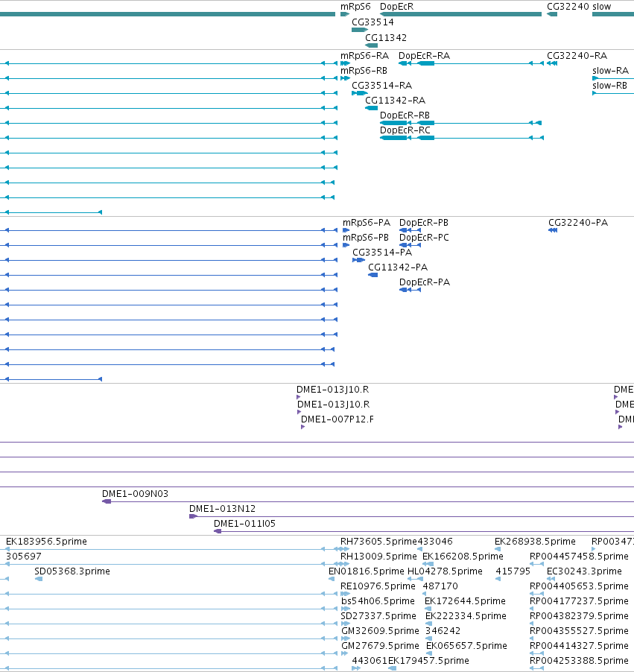The image size is (634, 672).
Task: Select the RH13009.5prime EST
Action: (345, 564)
